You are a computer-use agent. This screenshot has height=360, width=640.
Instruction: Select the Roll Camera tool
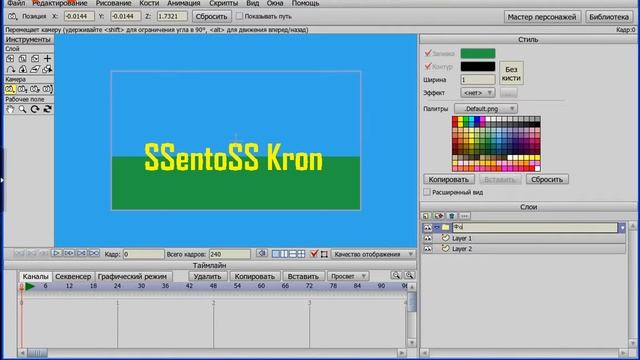click(35, 89)
